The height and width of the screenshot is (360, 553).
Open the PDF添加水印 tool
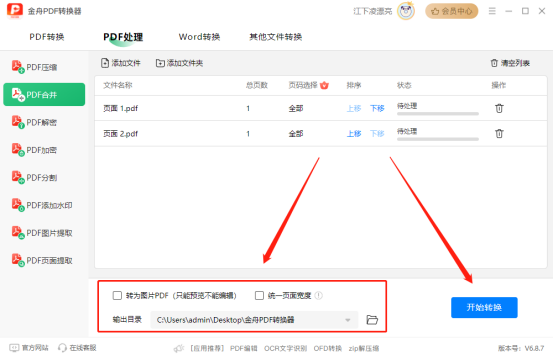[x=43, y=205]
